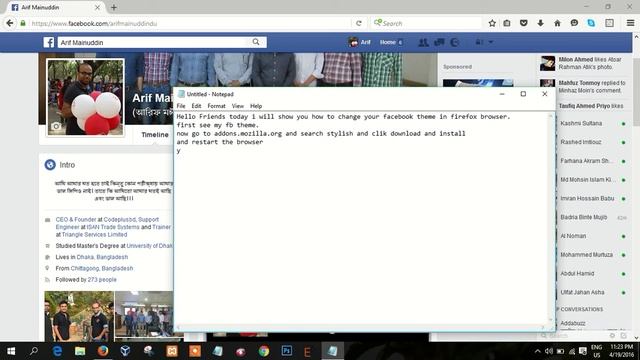The width and height of the screenshot is (640, 360).
Task: Open Arif profile link in Facebook bar
Action: click(x=360, y=42)
